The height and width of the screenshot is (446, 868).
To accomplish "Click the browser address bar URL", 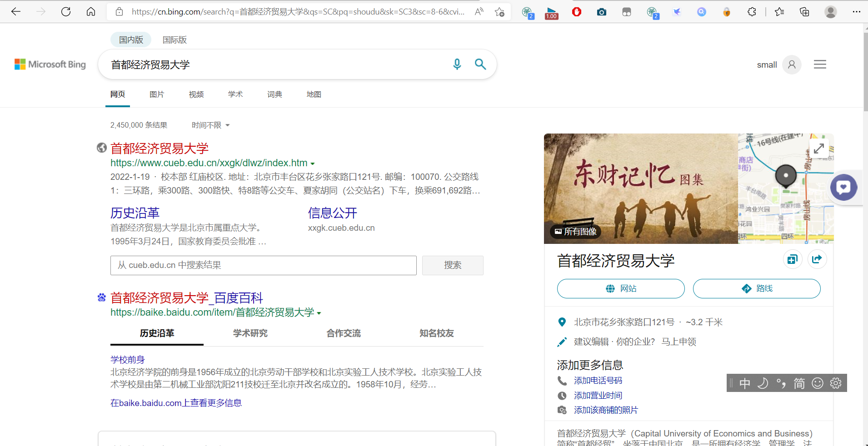I will 298,12.
